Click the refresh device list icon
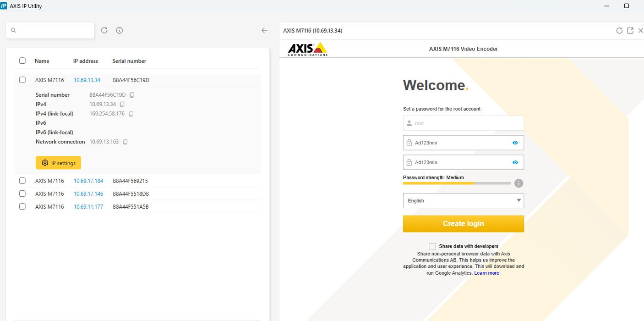This screenshot has height=321, width=644. point(104,30)
